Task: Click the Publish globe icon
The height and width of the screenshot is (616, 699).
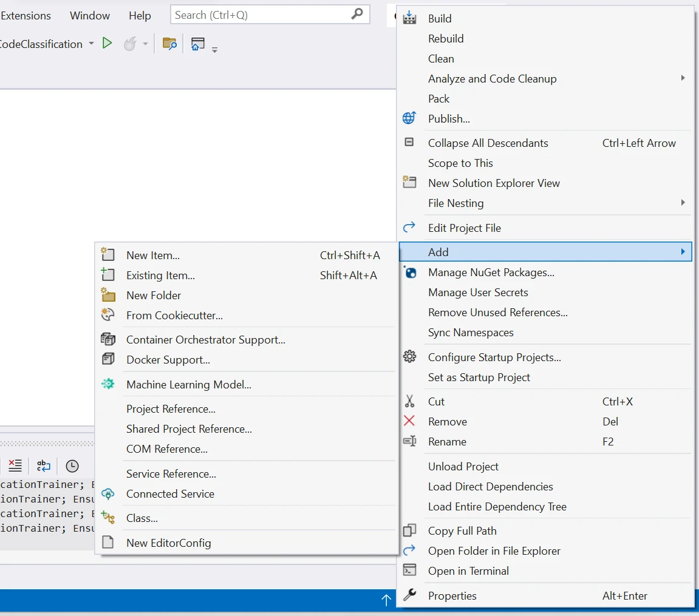Action: point(409,118)
